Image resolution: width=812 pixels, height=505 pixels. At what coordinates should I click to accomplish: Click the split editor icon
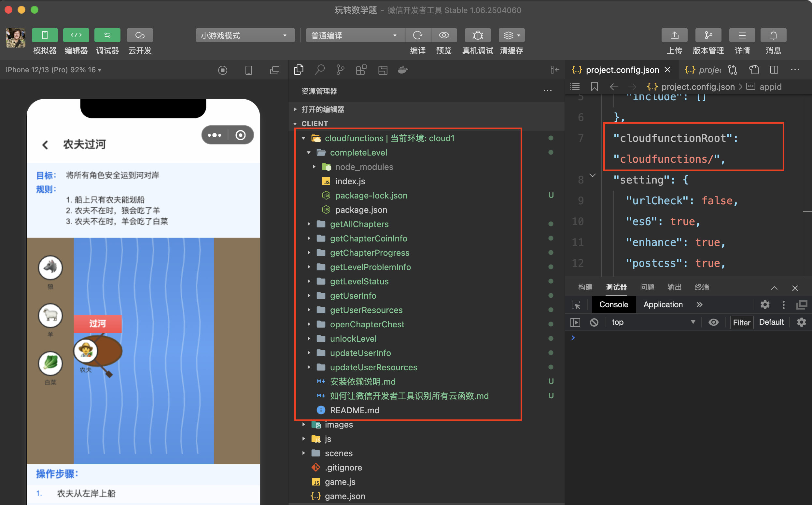pyautogui.click(x=774, y=70)
